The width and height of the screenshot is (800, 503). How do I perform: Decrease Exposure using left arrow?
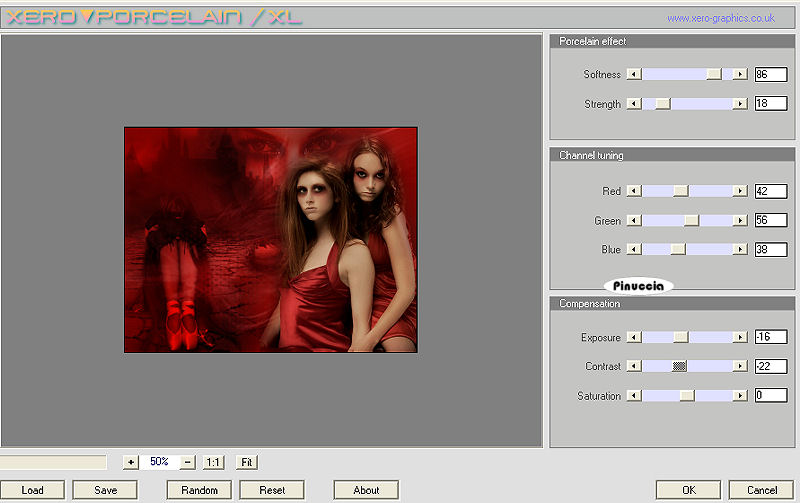(x=633, y=338)
